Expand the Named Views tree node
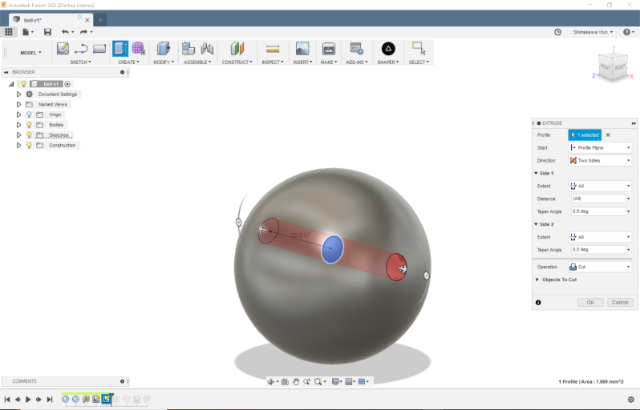Screen dimensions: 640x410 point(18,104)
